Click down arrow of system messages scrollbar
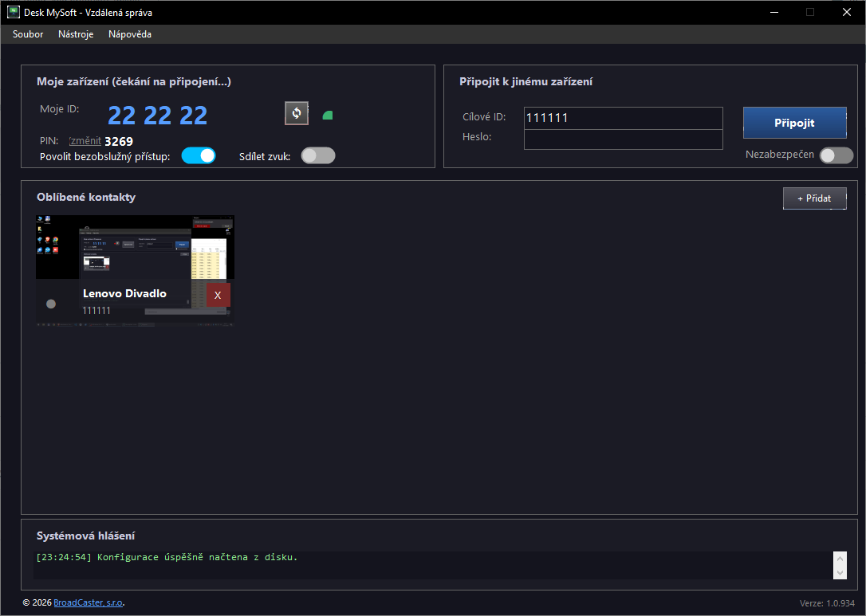The image size is (866, 616). [840, 572]
